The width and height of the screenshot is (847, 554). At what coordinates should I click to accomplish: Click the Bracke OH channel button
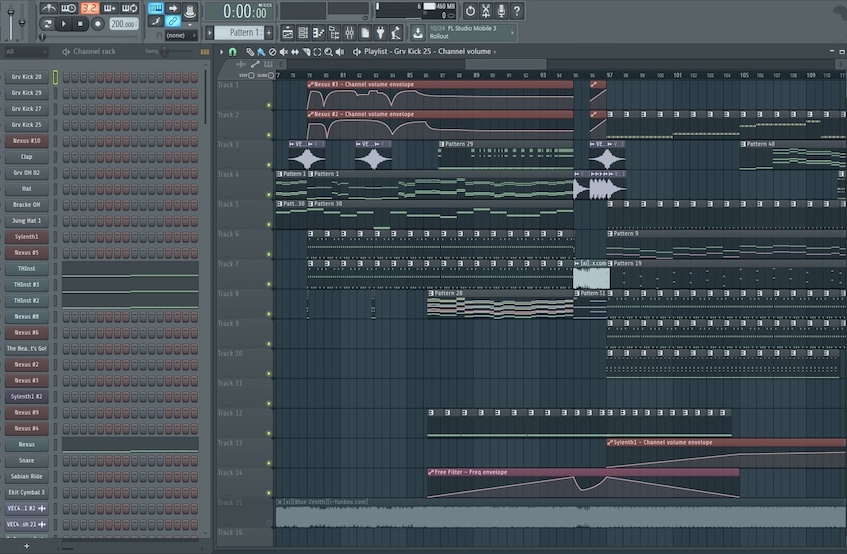tap(26, 205)
